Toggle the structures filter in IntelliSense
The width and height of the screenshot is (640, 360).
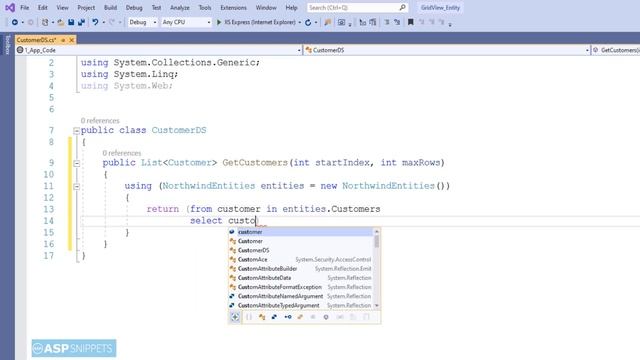point(274,317)
